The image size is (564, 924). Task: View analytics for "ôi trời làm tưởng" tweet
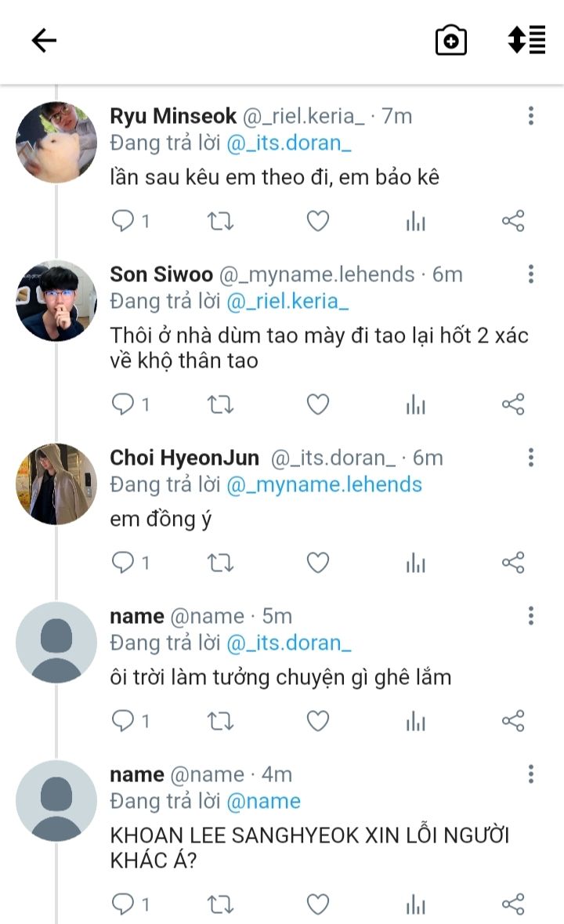(416, 721)
